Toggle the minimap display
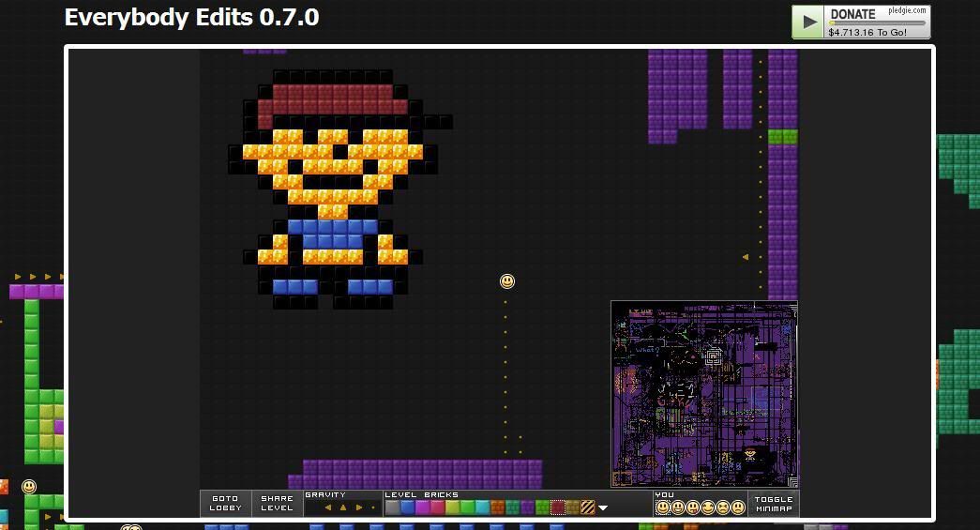The width and height of the screenshot is (980, 530). 774,504
